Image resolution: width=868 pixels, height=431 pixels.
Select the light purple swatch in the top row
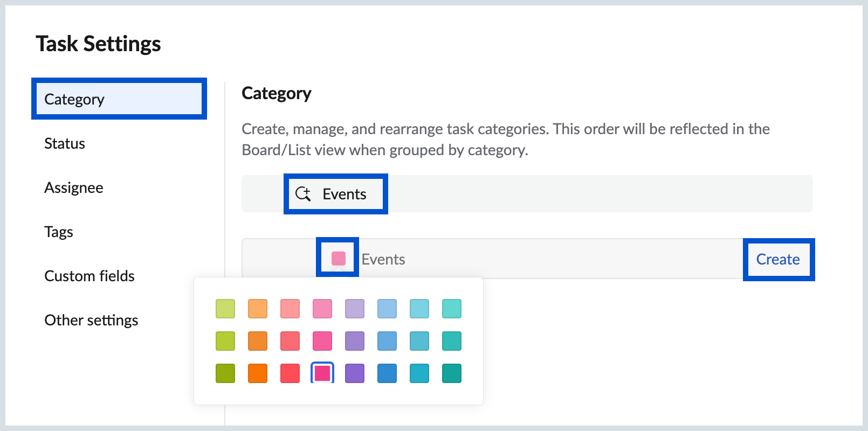tap(355, 309)
